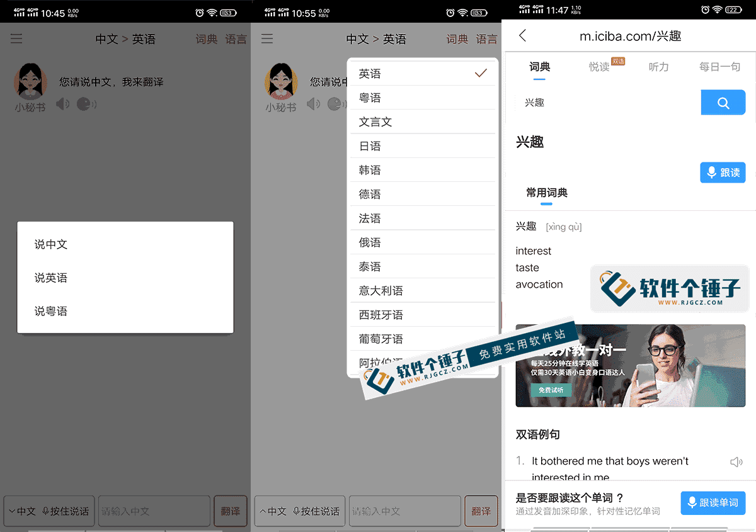Tap speaker icon beside 小秘书, middle screen
The image size is (756, 532).
pos(313,104)
